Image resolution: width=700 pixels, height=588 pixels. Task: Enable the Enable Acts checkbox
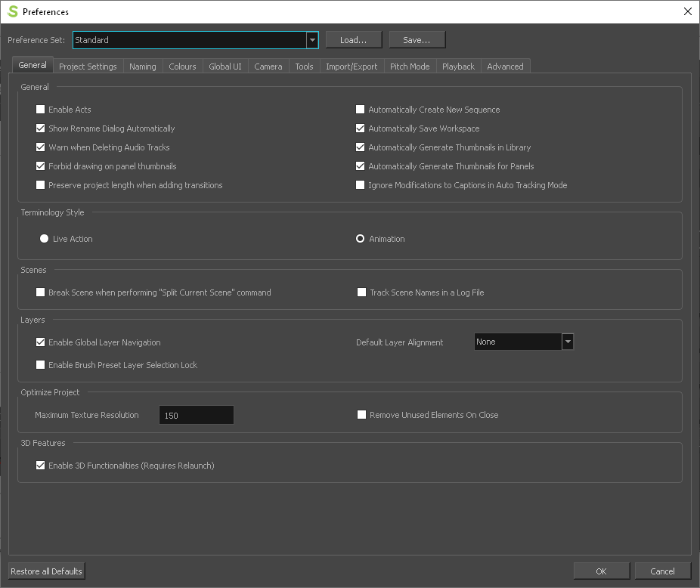pos(40,109)
